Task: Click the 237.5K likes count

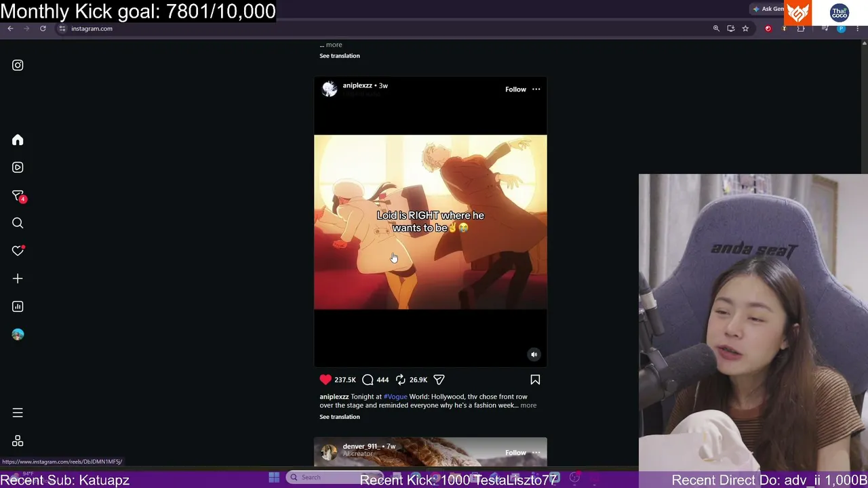Action: coord(345,380)
